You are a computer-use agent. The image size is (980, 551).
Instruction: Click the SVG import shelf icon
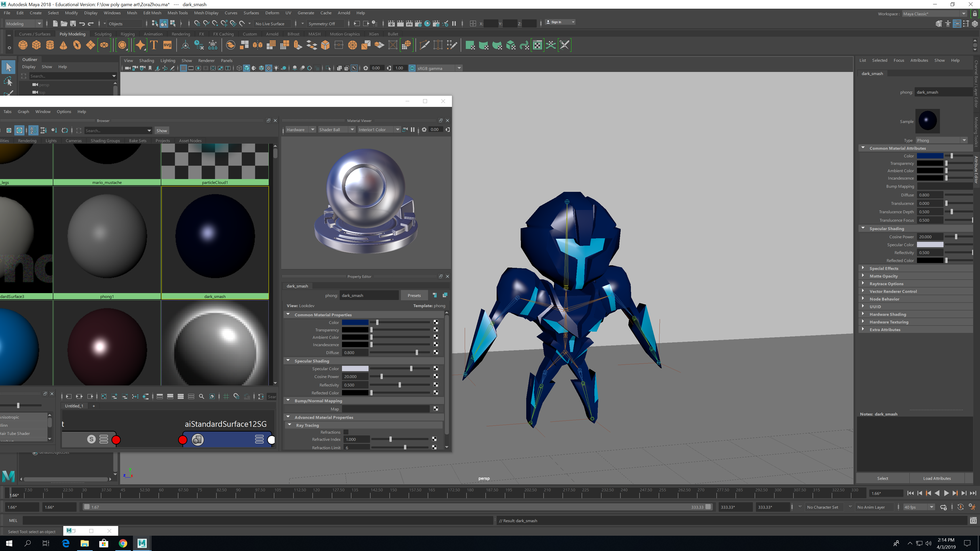pos(167,45)
